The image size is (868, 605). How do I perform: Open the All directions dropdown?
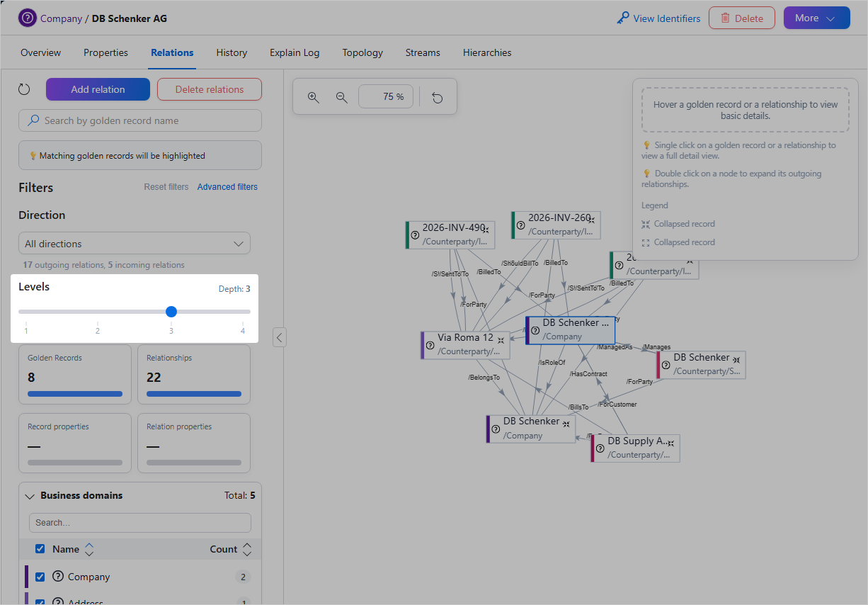(x=135, y=243)
